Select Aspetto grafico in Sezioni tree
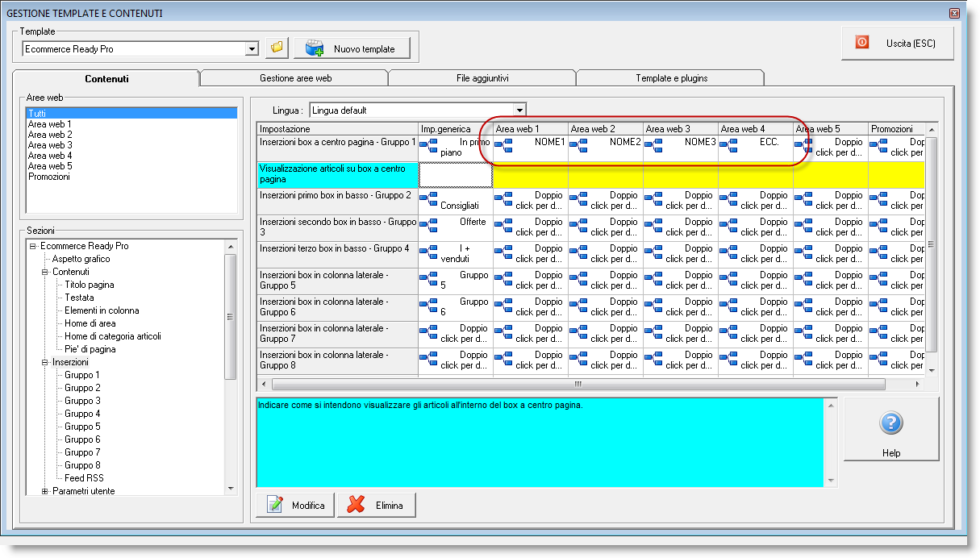980x558 pixels. (x=81, y=259)
